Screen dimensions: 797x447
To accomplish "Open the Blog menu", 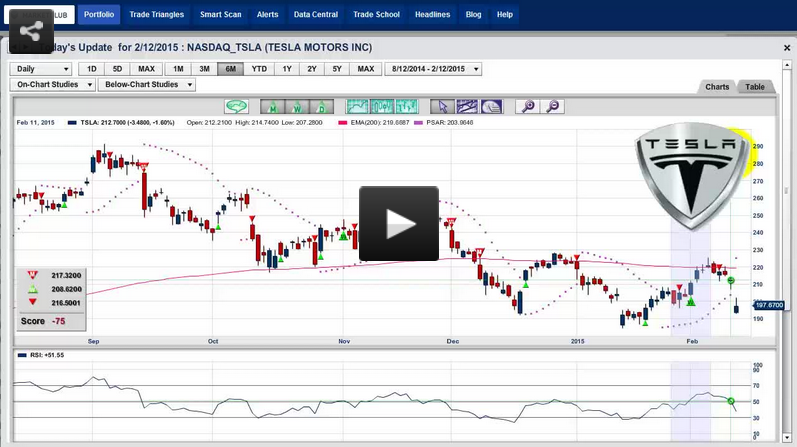I will [473, 14].
